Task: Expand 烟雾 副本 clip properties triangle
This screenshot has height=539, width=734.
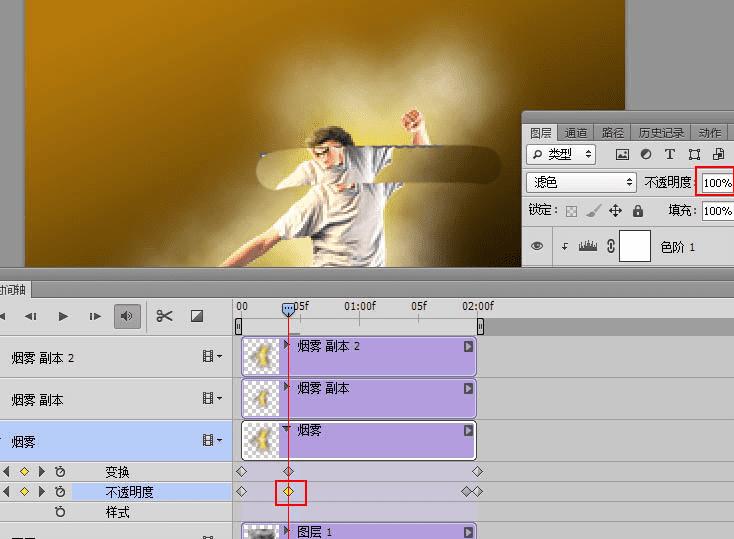Action: pos(286,387)
